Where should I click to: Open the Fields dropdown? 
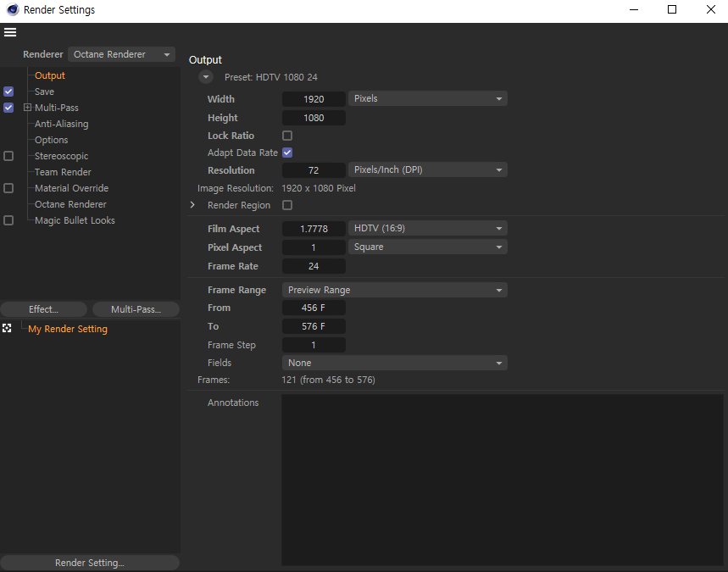395,363
